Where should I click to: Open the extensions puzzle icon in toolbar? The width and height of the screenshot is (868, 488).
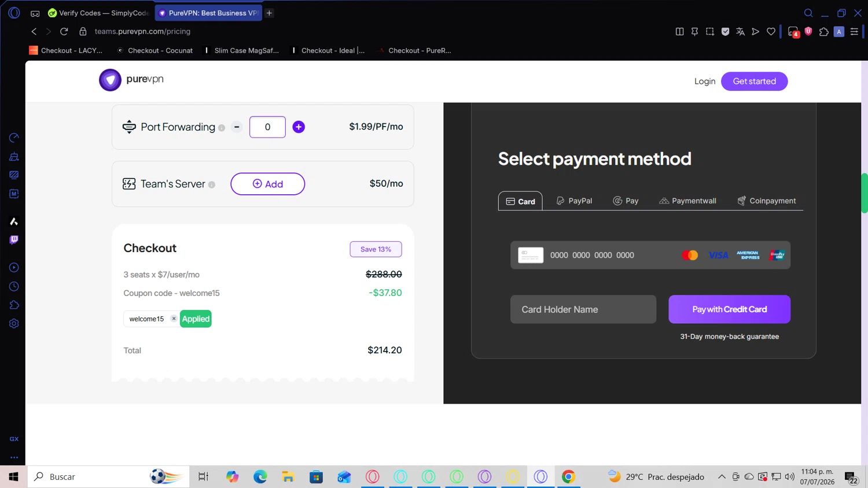coord(823,31)
